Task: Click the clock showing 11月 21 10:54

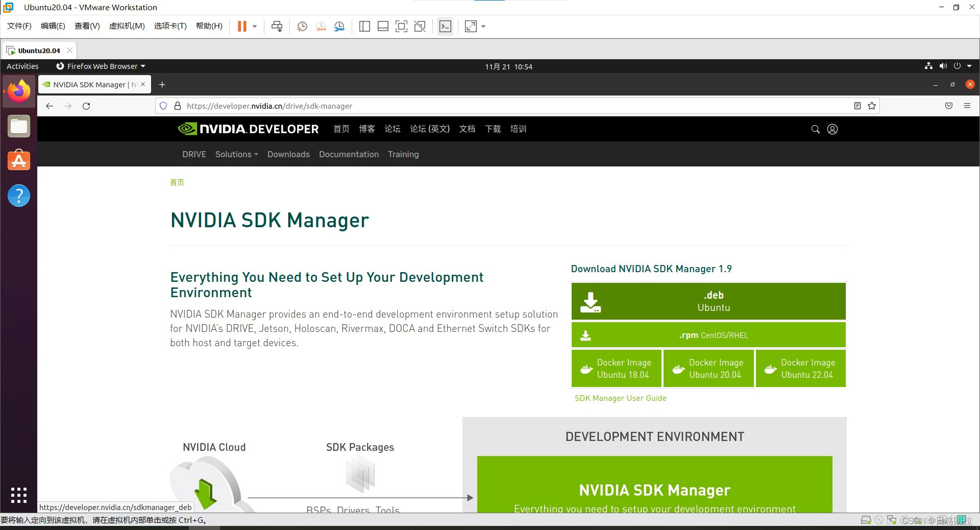Action: click(508, 67)
